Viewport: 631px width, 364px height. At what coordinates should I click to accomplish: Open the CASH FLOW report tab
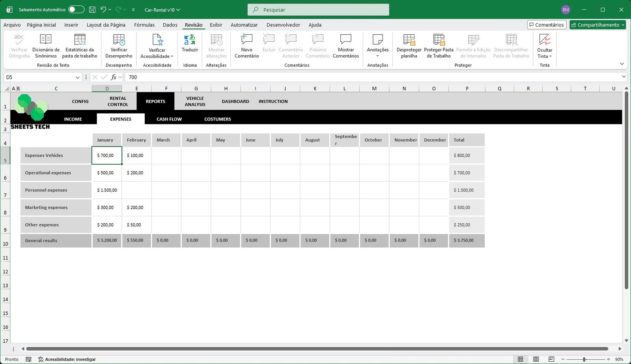click(x=169, y=119)
